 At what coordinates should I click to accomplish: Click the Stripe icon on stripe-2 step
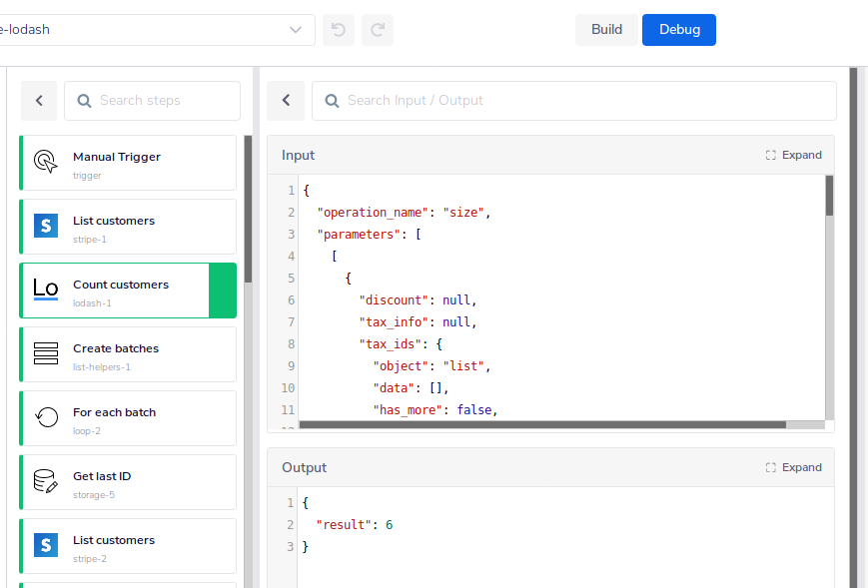pos(46,545)
